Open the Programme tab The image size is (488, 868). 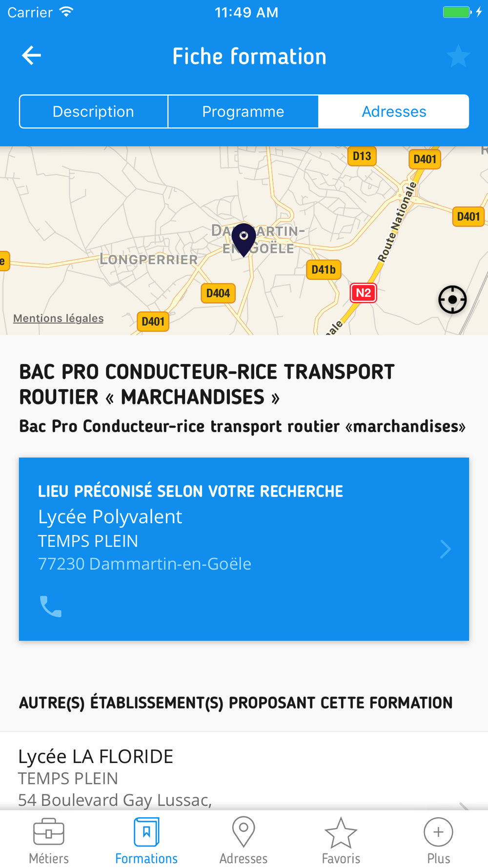(243, 111)
